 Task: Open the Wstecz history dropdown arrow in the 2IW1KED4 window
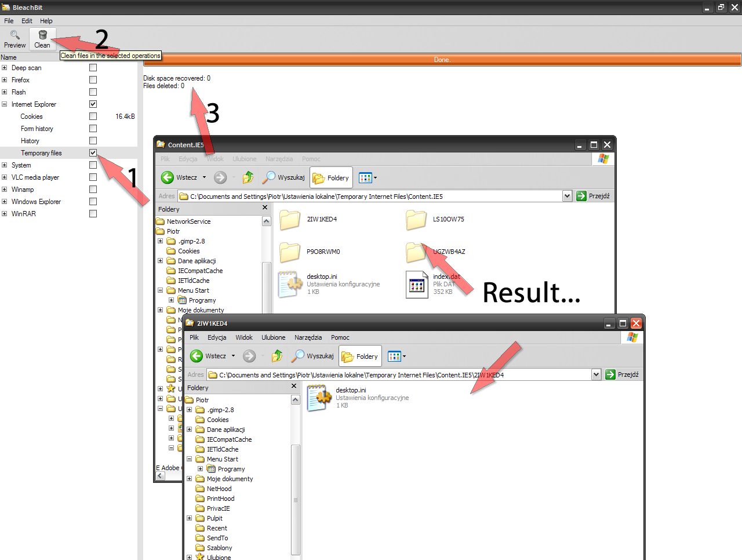(234, 356)
